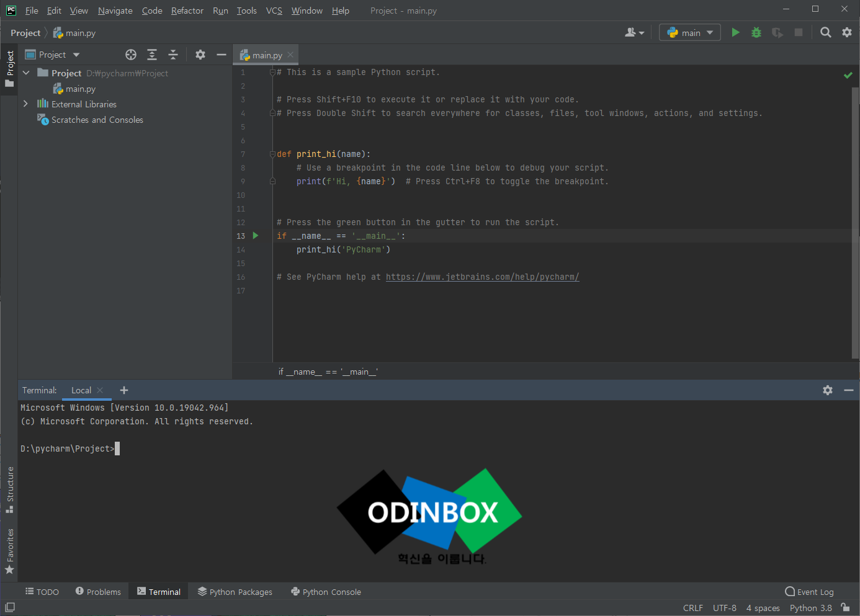
Task: Change UTF-8 file encoding in status bar
Action: 725,608
